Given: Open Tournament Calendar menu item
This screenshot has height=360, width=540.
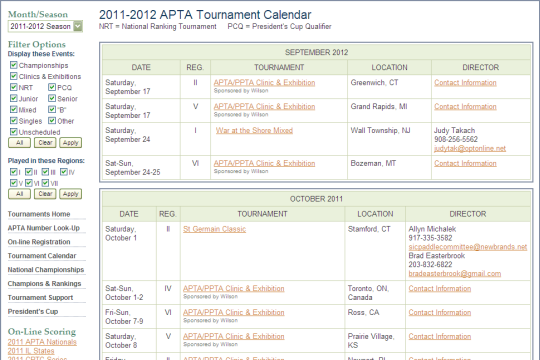Looking at the screenshot, I should tap(42, 256).
